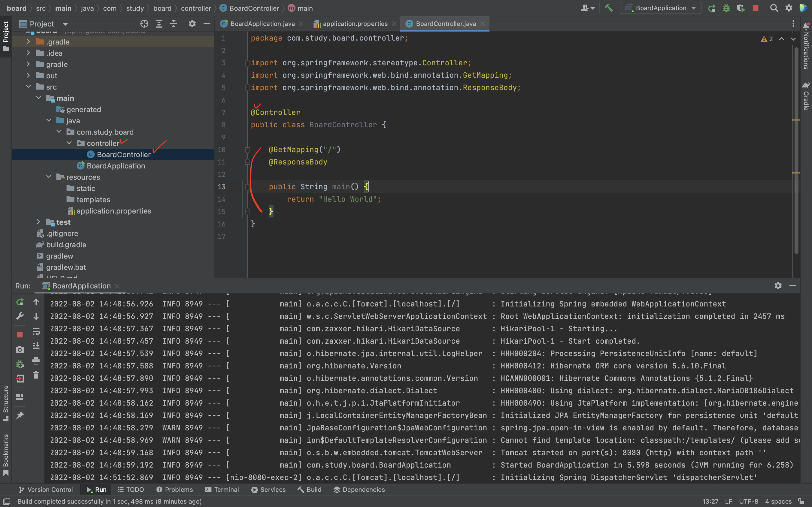Open build.gradle in the project tree

click(x=66, y=245)
